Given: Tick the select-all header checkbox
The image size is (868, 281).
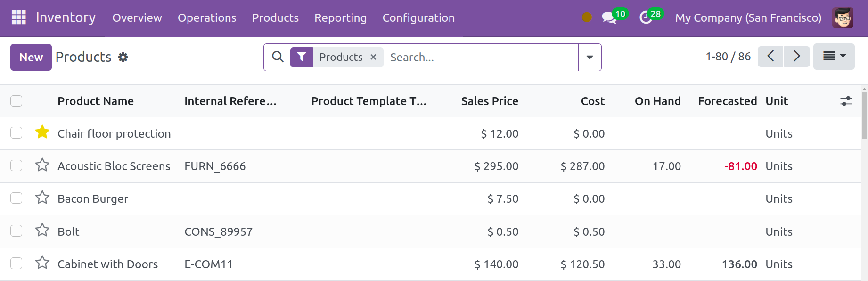Looking at the screenshot, I should 16,101.
